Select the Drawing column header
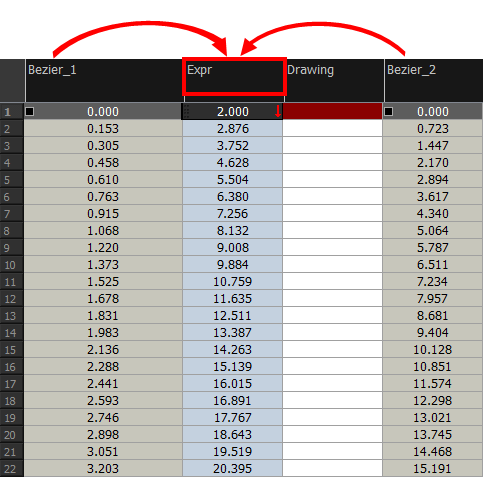The height and width of the screenshot is (477, 483). coord(334,80)
